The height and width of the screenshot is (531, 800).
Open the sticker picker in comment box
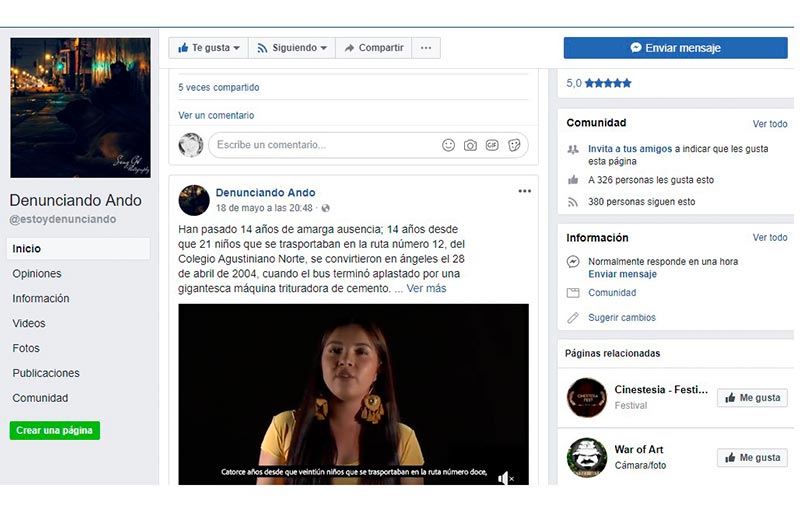[514, 145]
